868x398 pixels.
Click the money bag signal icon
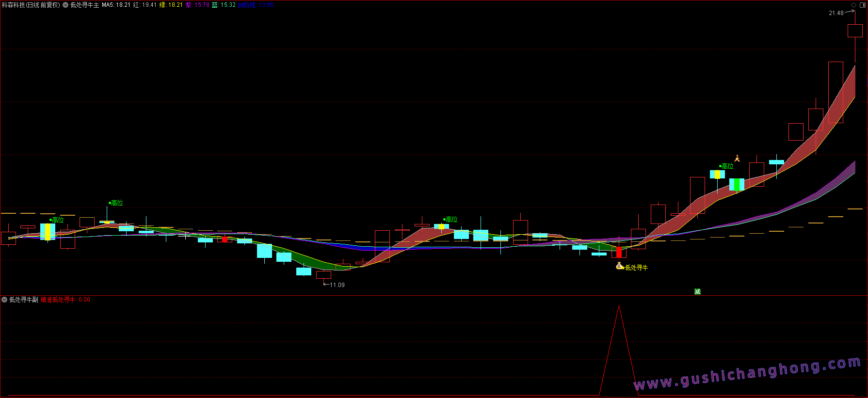[619, 266]
